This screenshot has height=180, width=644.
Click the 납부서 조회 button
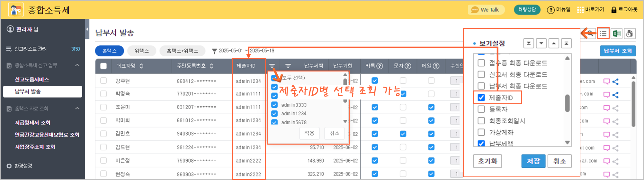pyautogui.click(x=618, y=51)
